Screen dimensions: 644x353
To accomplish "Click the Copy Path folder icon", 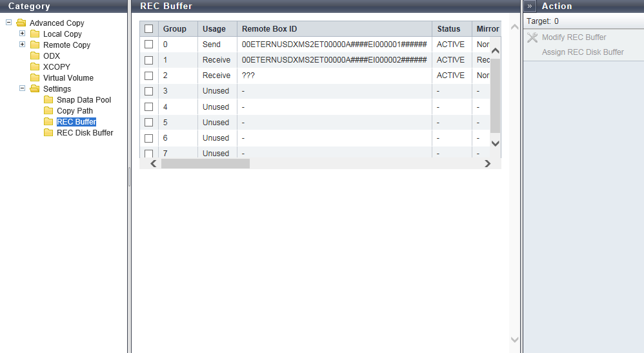I will (48, 111).
